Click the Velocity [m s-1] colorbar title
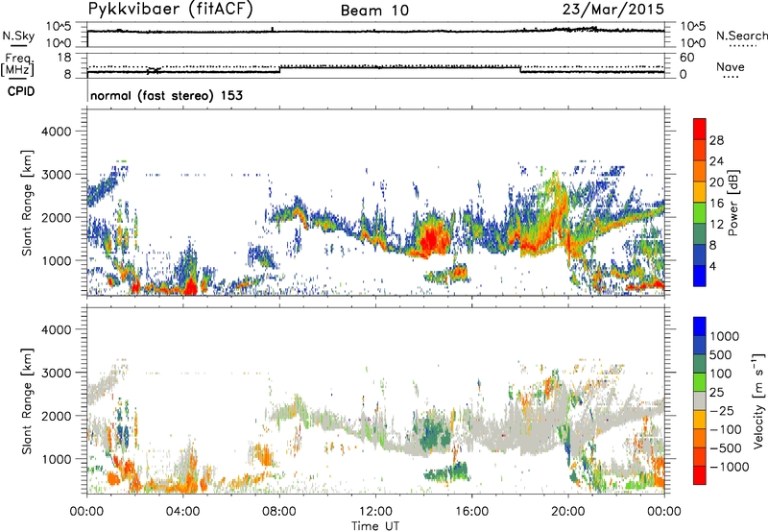Image resolution: width=768 pixels, height=532 pixels. 758,400
